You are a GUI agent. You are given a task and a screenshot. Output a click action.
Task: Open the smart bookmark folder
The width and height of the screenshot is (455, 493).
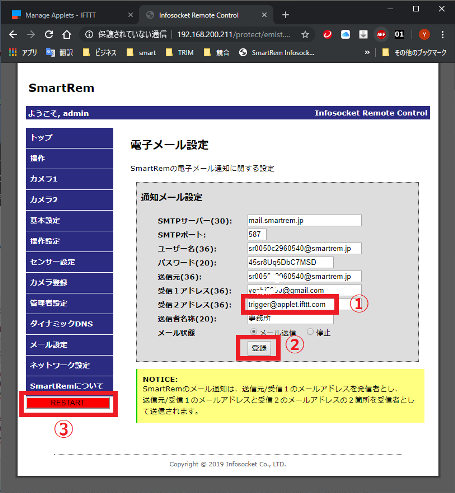(141, 52)
